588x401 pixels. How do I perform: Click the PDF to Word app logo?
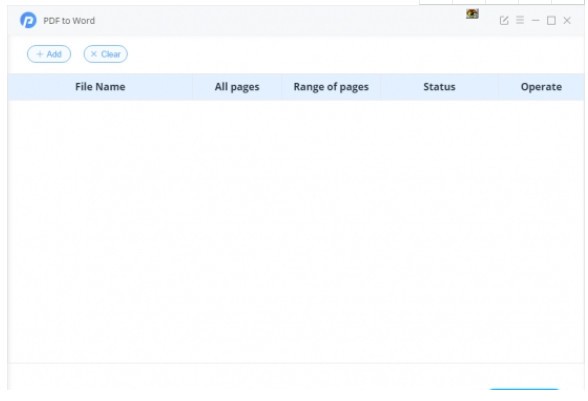pyautogui.click(x=28, y=20)
